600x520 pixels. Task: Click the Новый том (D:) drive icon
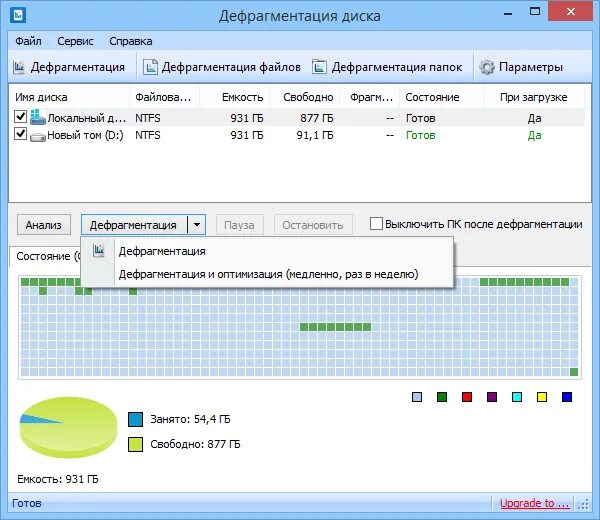pos(38,137)
